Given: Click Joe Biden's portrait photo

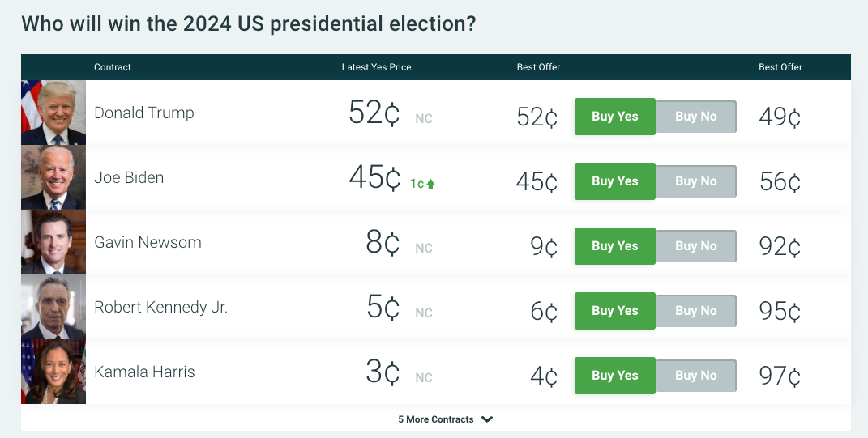Looking at the screenshot, I should (53, 177).
